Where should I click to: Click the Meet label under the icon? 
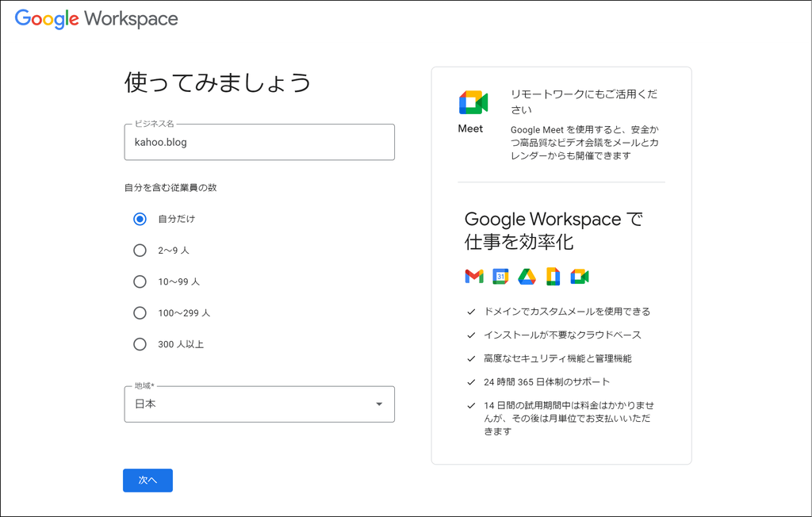pos(470,128)
